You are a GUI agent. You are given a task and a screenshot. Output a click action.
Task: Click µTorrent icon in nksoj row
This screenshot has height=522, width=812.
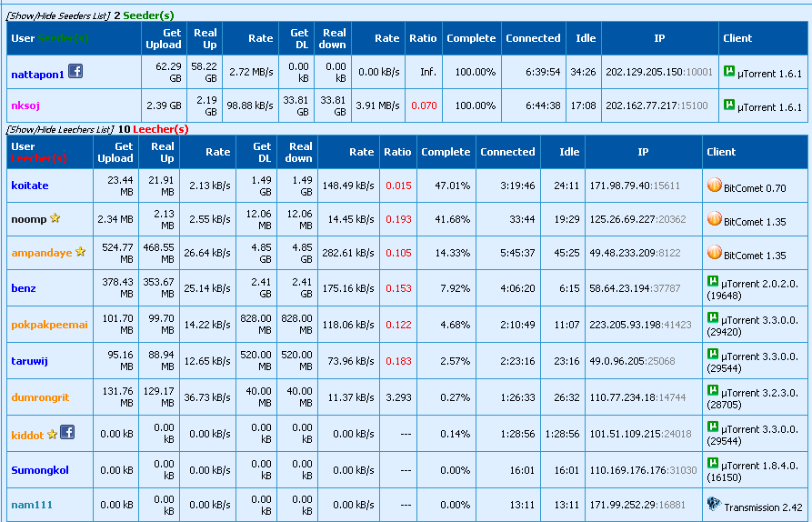(729, 105)
